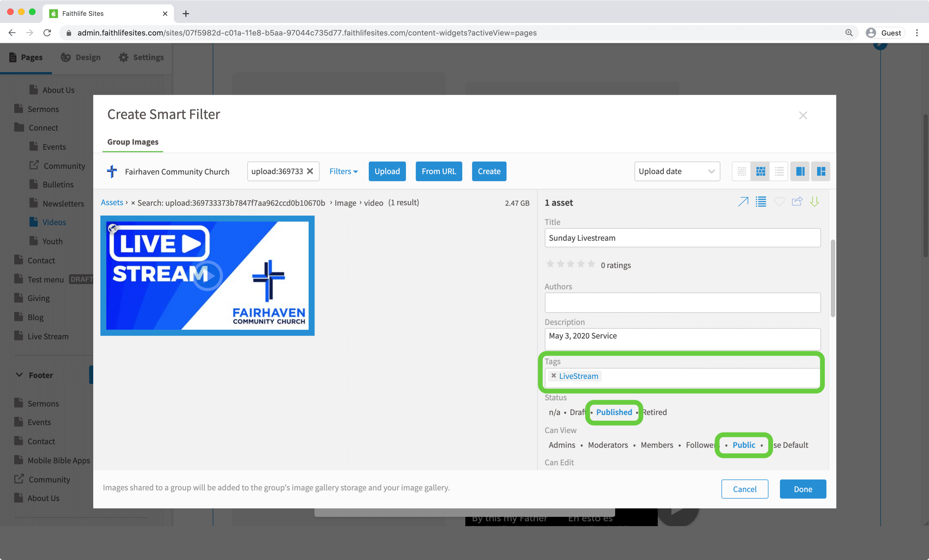The height and width of the screenshot is (560, 929).
Task: Open Mobile Bible Apps footer page
Action: [59, 460]
